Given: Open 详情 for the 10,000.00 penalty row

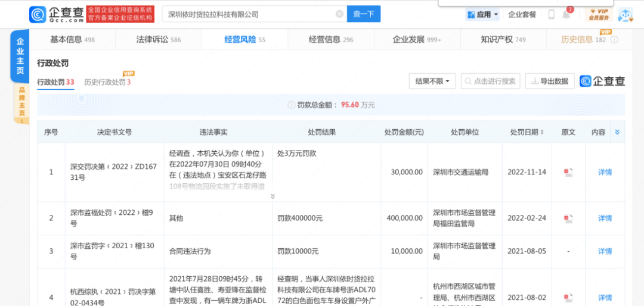Looking at the screenshot, I should pyautogui.click(x=605, y=251).
